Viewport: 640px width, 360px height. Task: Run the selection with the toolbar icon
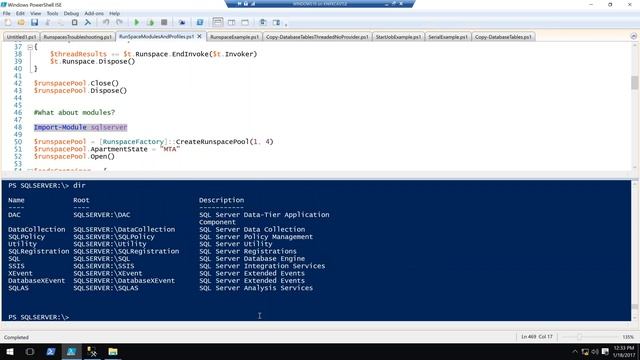[x=150, y=22]
